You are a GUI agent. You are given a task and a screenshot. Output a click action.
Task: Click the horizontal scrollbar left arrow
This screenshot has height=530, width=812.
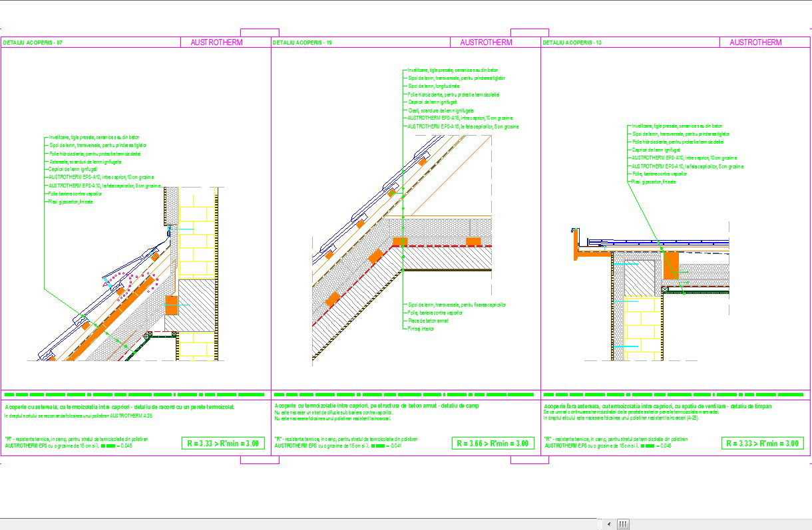pos(608,524)
